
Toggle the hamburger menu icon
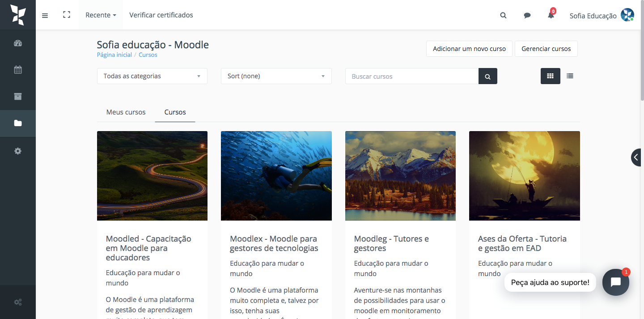(45, 15)
